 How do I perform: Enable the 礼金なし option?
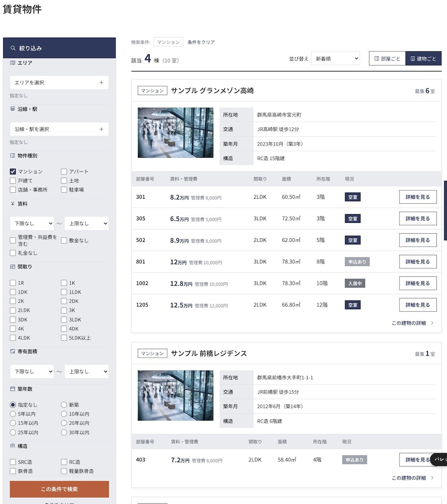pos(13,253)
